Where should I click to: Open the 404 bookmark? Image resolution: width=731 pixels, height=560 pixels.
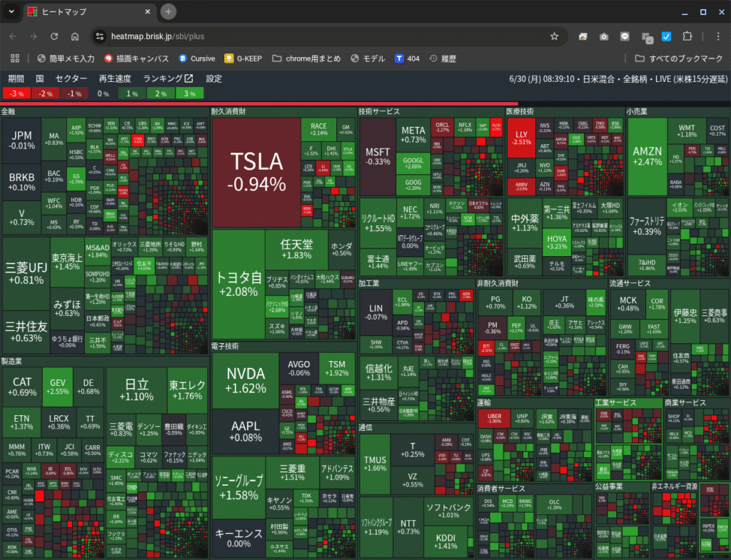point(407,58)
